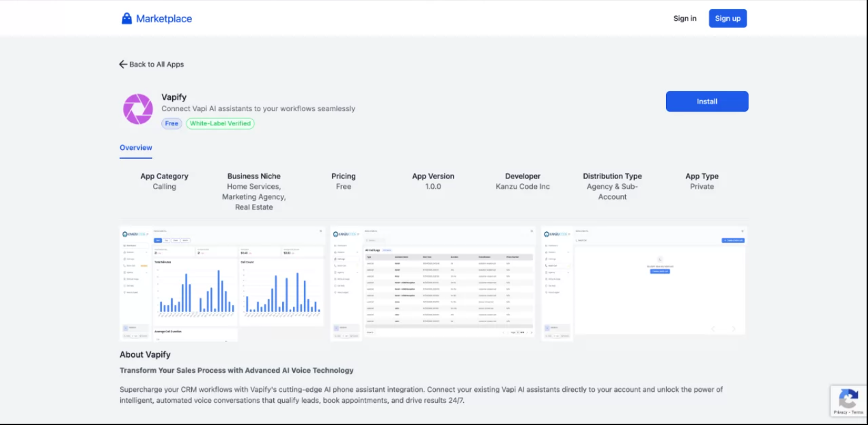Open the Sign in link
Image resolution: width=868 pixels, height=425 pixels.
point(684,18)
